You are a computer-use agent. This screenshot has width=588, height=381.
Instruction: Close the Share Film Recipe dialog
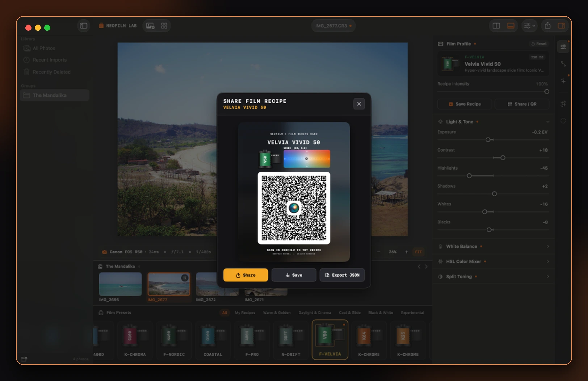pos(359,104)
